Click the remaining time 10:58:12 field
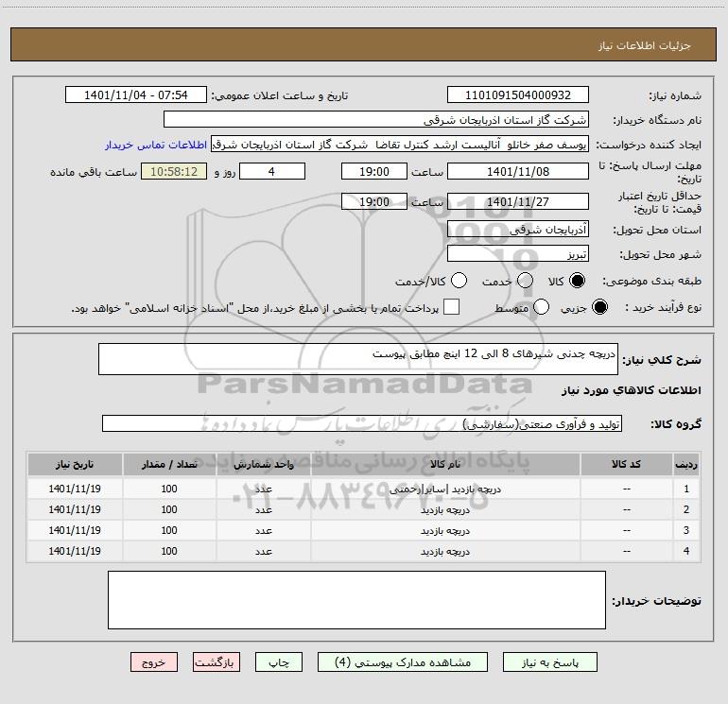The image size is (728, 704). pos(174,172)
